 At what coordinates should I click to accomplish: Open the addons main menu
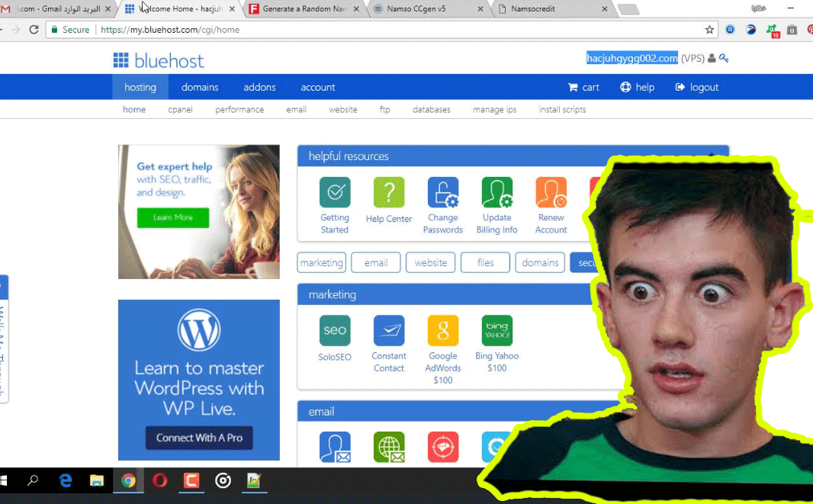[x=259, y=87]
